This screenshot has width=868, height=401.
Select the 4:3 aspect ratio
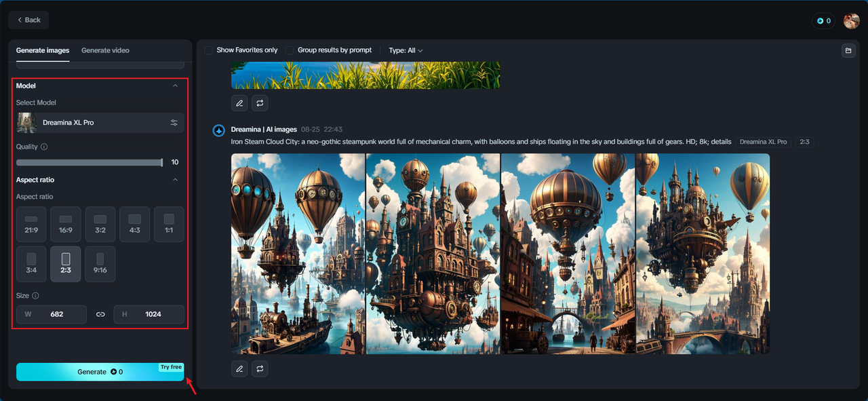(x=135, y=225)
